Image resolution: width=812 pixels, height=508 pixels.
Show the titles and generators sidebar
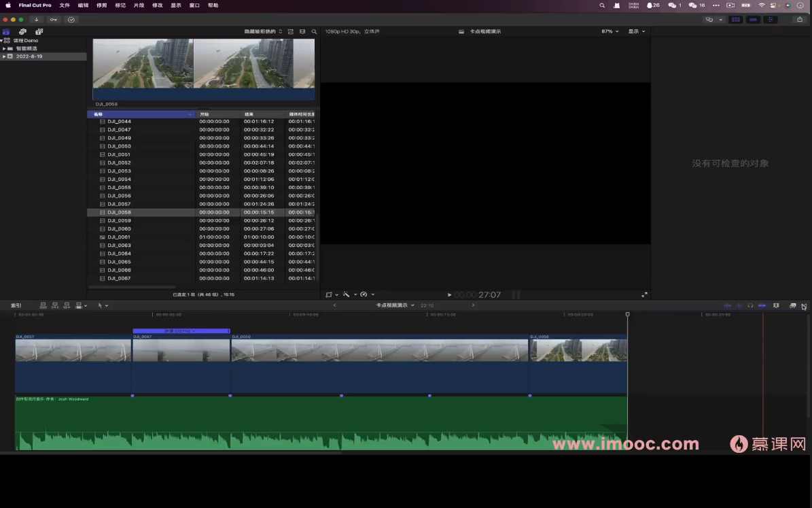click(x=39, y=31)
